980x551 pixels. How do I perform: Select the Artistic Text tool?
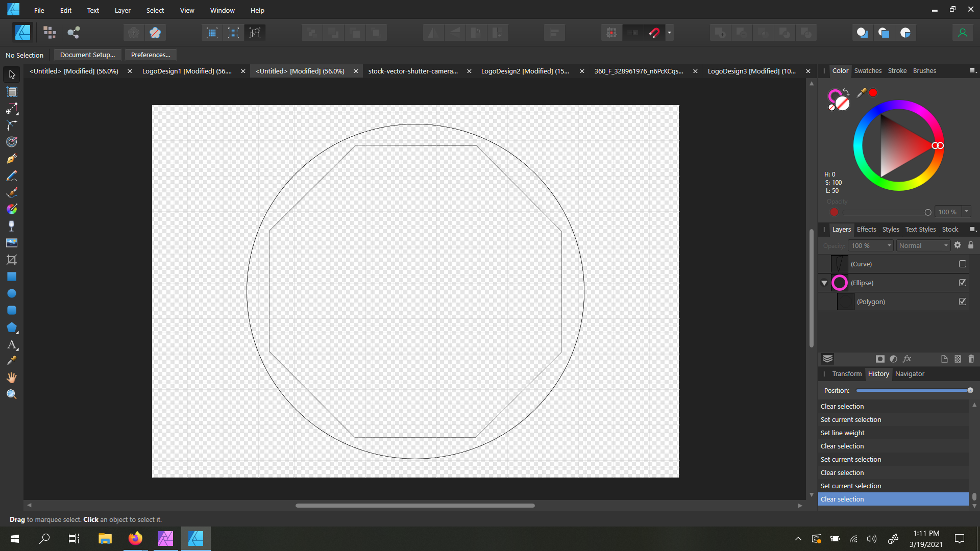11,345
